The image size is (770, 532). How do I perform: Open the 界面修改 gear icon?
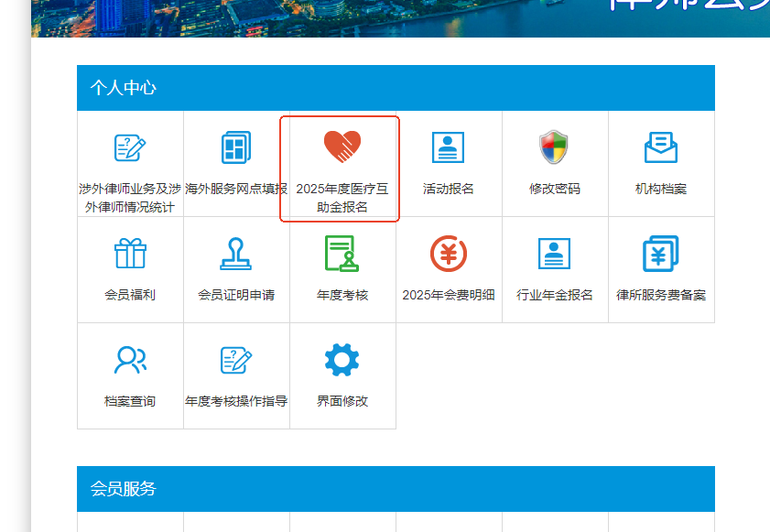tap(342, 360)
